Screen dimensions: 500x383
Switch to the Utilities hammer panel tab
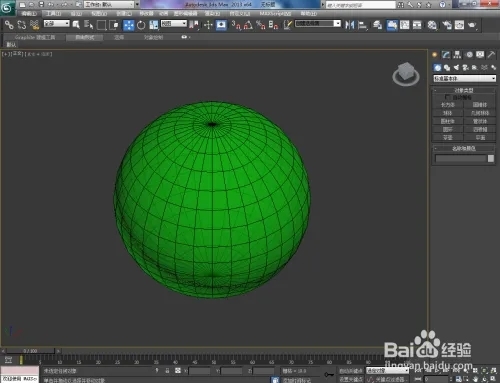[x=491, y=55]
